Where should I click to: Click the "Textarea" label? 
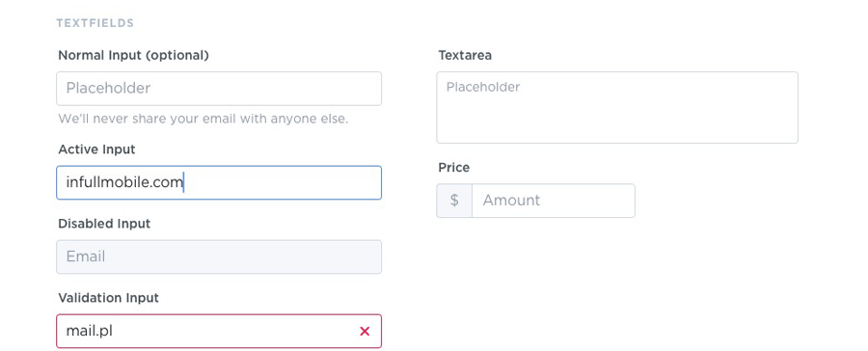(465, 55)
